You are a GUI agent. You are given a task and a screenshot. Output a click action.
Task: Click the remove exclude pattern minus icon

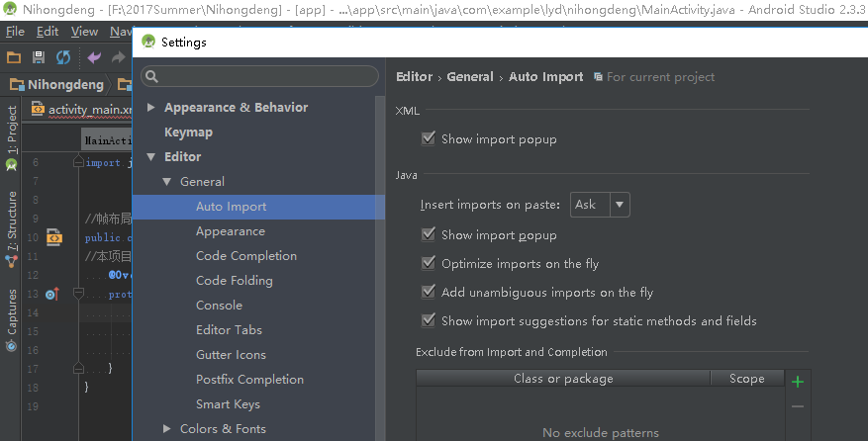pyautogui.click(x=797, y=406)
